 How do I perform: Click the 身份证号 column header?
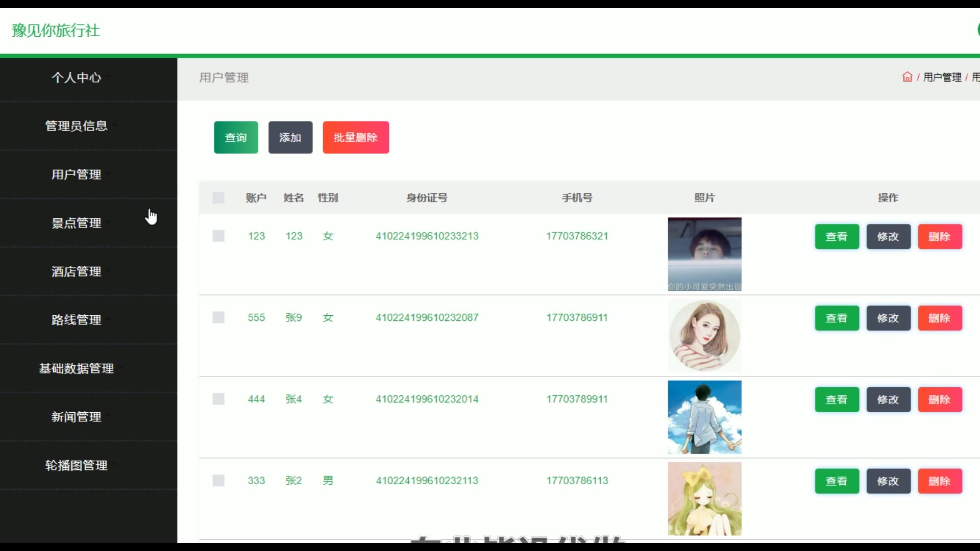tap(427, 197)
